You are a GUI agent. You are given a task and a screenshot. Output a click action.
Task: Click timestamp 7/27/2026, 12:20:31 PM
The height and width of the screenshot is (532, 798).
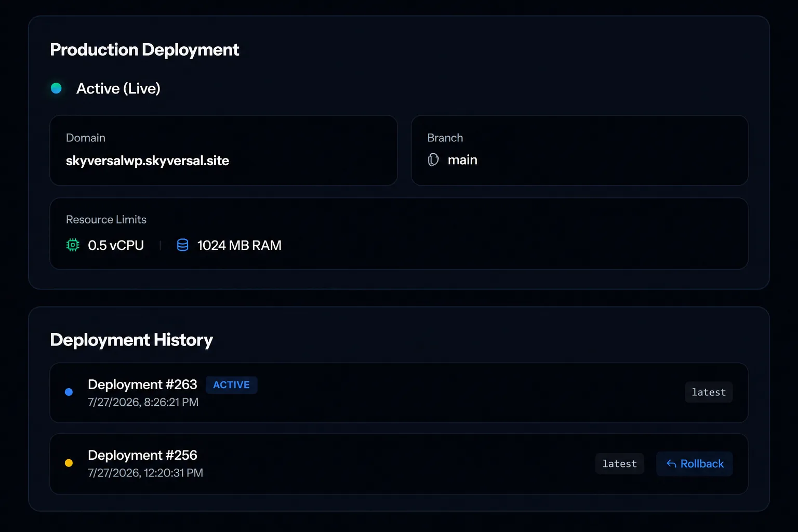pos(145,473)
